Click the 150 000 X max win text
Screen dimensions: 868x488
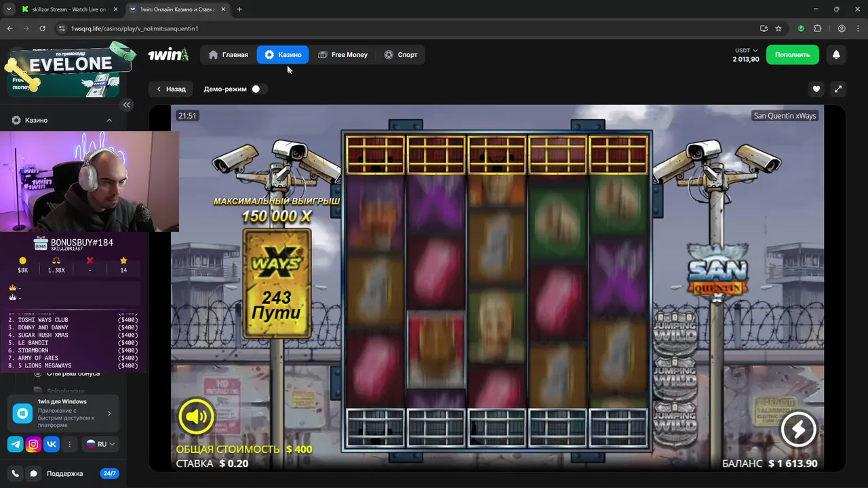point(277,216)
